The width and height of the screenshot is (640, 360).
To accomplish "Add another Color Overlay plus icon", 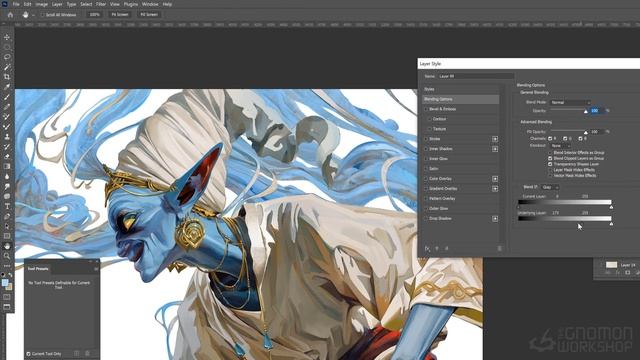I will 495,179.
